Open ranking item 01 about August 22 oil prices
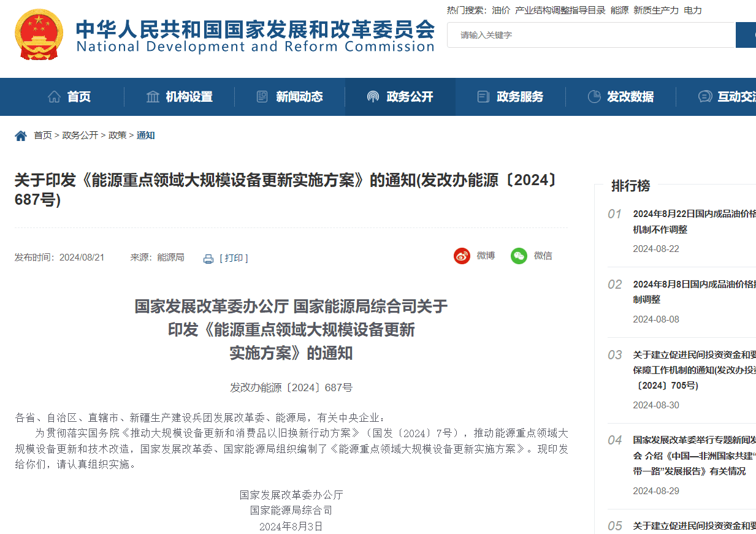This screenshot has width=756, height=534. coord(693,221)
